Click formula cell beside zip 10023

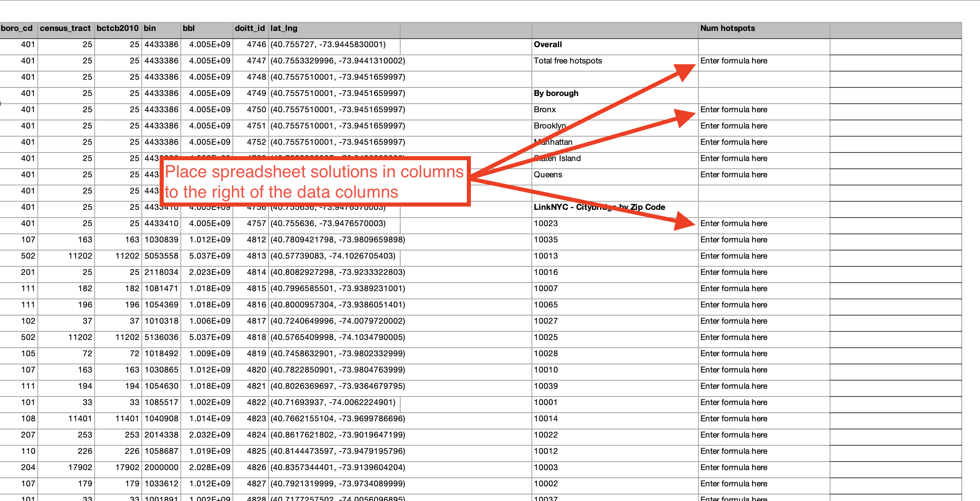click(x=764, y=226)
